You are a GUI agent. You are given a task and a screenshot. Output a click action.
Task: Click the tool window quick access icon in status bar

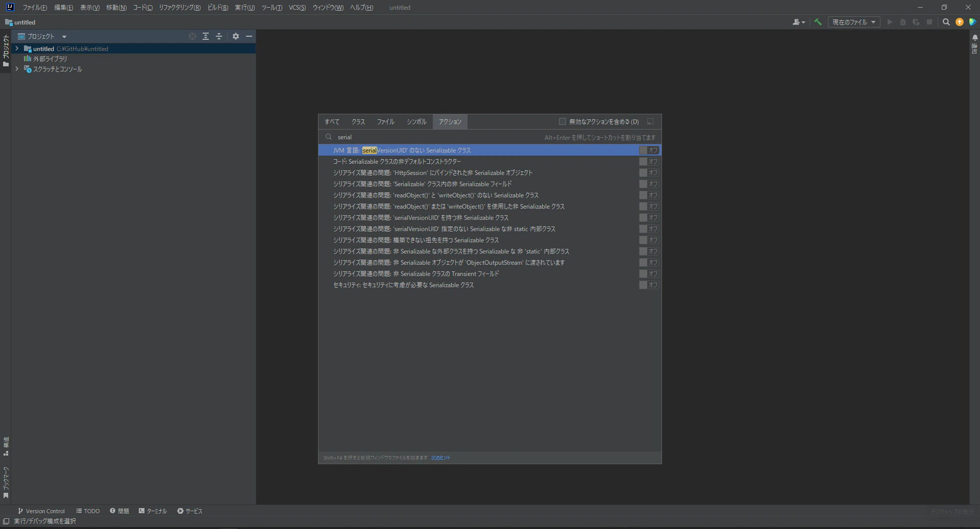[6, 521]
